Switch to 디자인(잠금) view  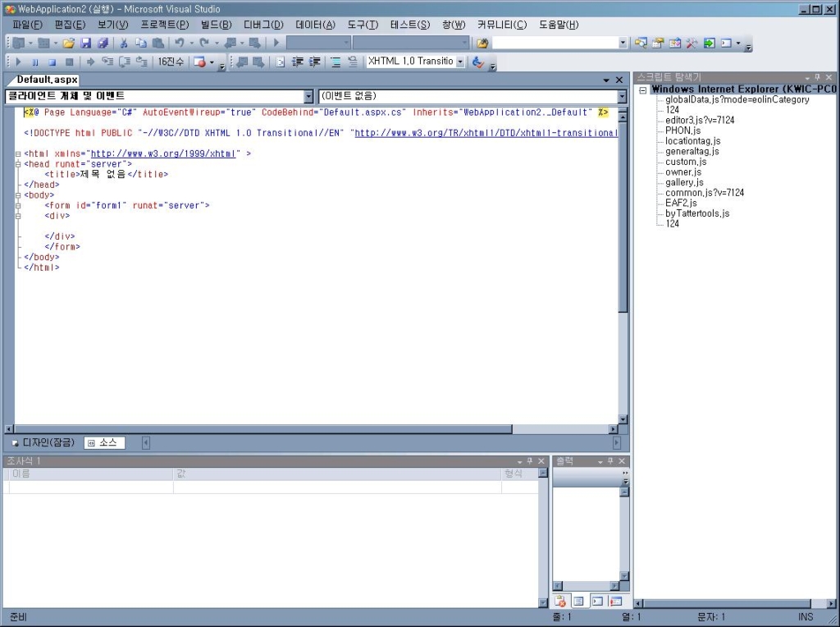43,442
